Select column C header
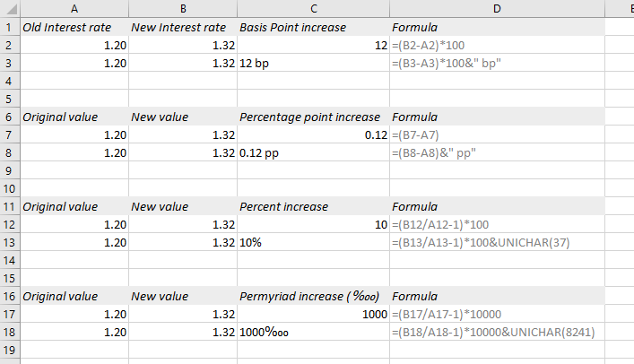The height and width of the screenshot is (364, 634). point(313,8)
